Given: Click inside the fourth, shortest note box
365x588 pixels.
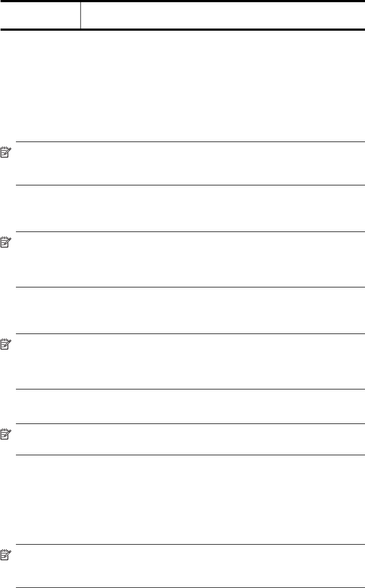Looking at the screenshot, I should click(x=190, y=439).
